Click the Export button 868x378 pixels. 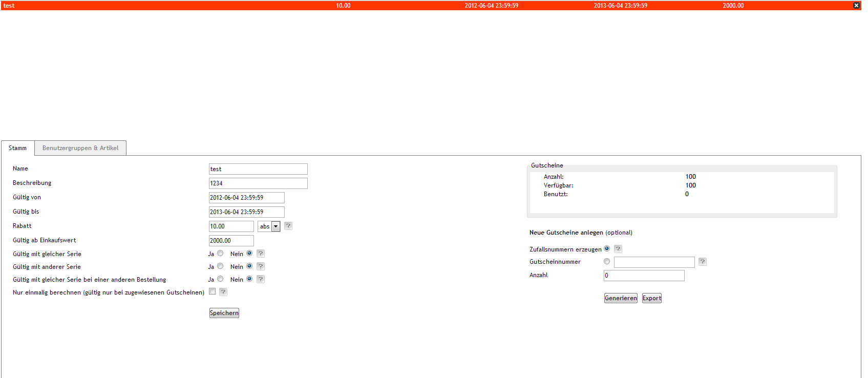tap(652, 298)
